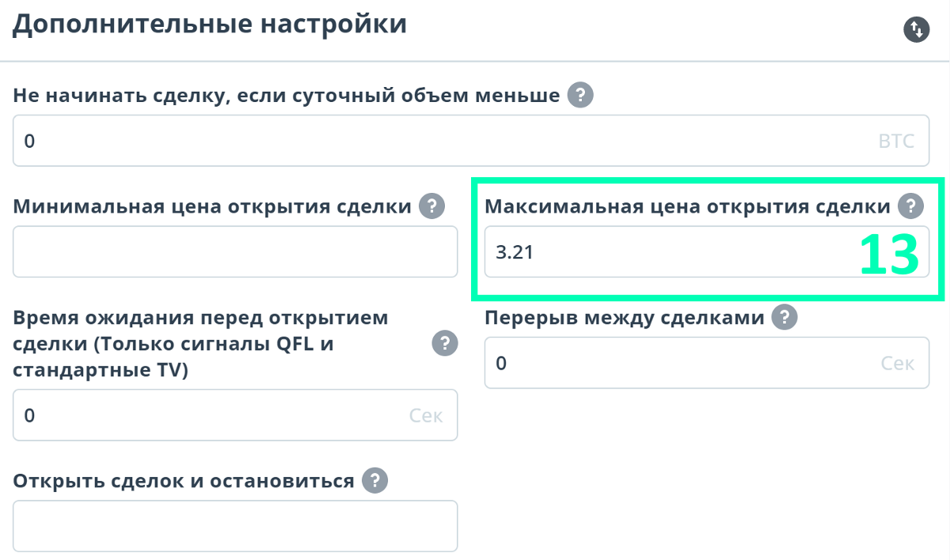Show the help tooltip for minimum deal opening price
Screen dimensions: 950x560
click(431, 206)
